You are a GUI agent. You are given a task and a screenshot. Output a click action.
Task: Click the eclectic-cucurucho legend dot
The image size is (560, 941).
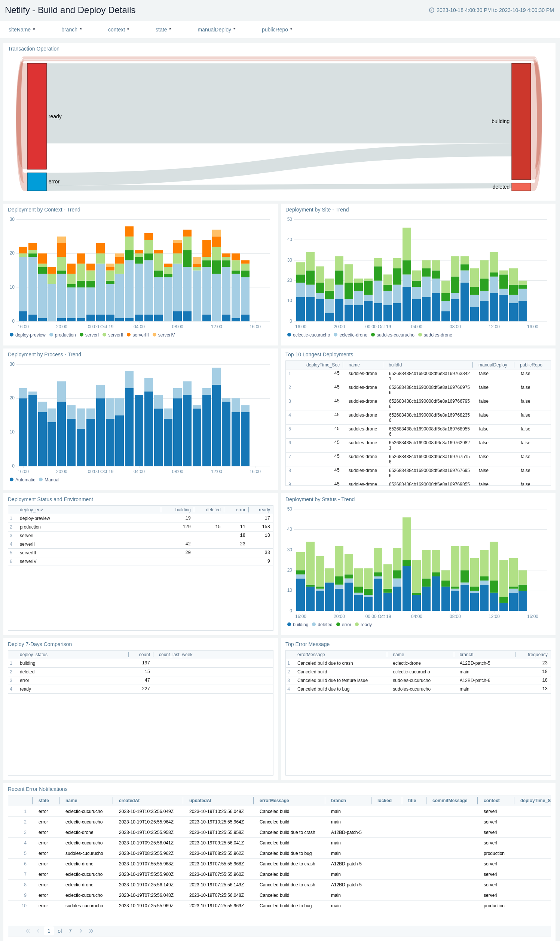click(x=289, y=335)
